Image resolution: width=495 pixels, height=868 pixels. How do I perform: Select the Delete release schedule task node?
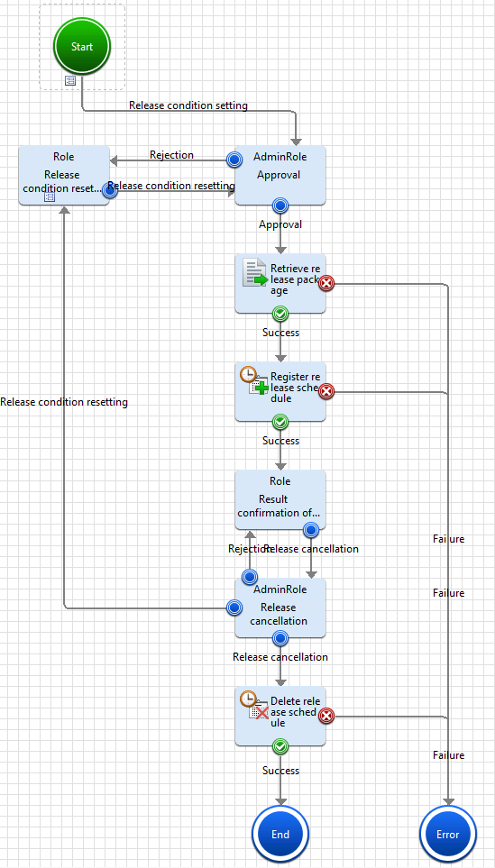[x=280, y=716]
